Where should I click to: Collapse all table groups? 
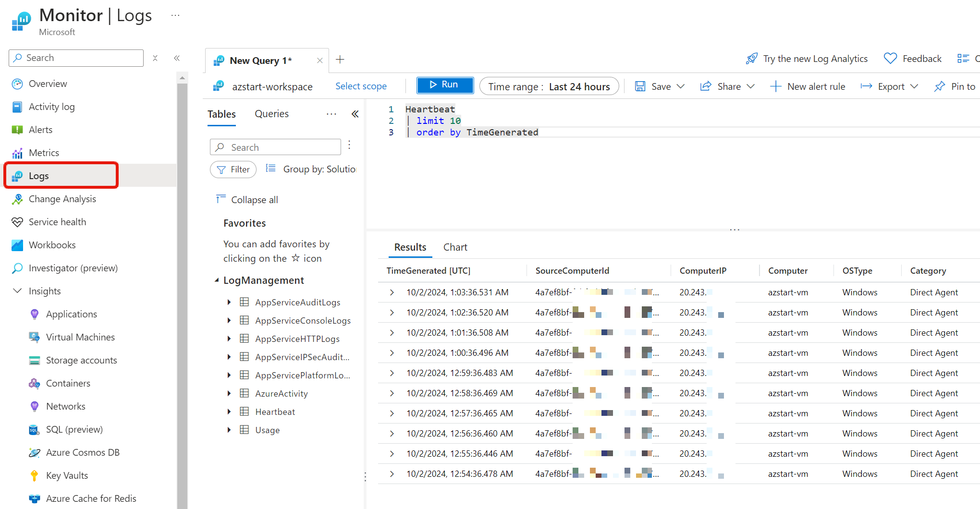pos(247,200)
